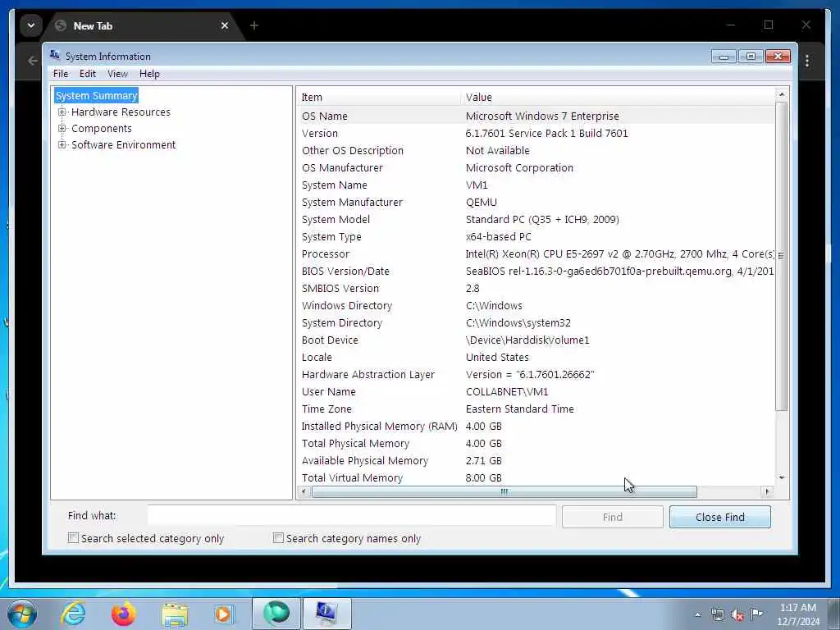This screenshot has height=630, width=840.
Task: Click the Find button
Action: (x=612, y=517)
